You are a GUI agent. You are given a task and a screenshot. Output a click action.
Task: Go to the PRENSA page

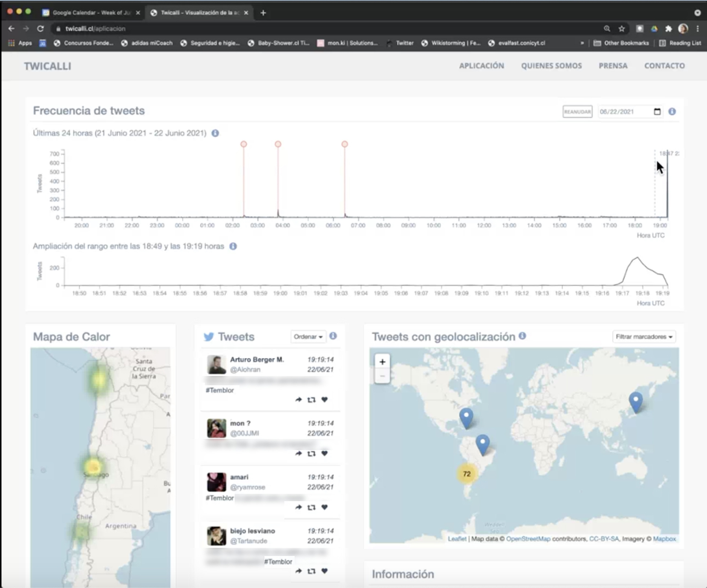coord(613,66)
